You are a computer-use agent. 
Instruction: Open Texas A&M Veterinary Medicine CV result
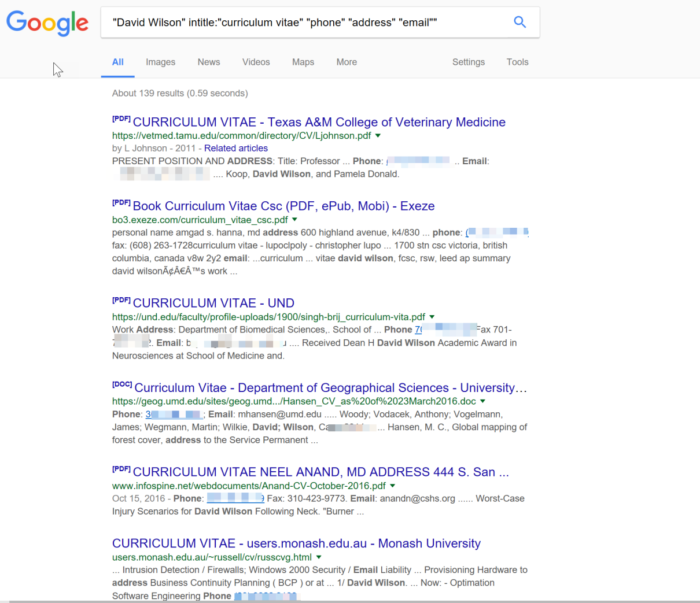pyautogui.click(x=319, y=122)
